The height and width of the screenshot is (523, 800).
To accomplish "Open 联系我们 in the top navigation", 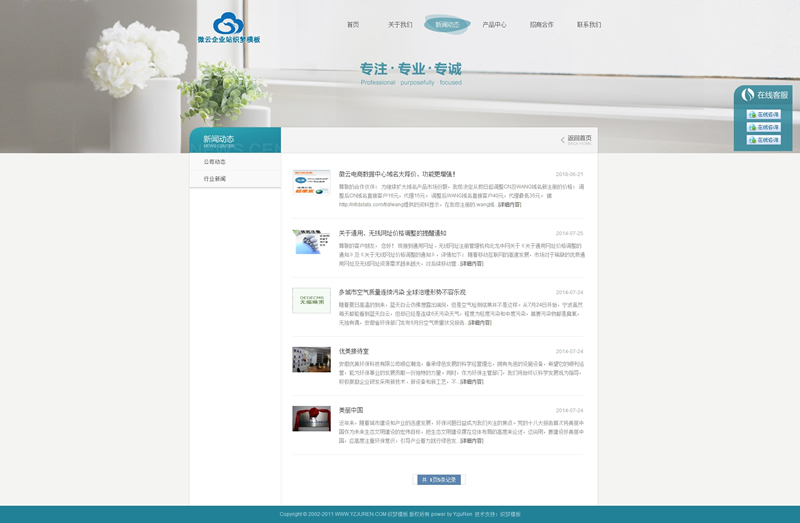I will (x=589, y=25).
